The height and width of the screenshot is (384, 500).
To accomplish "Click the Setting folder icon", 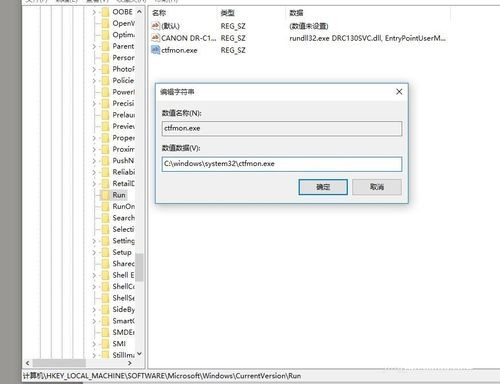I will point(105,241).
